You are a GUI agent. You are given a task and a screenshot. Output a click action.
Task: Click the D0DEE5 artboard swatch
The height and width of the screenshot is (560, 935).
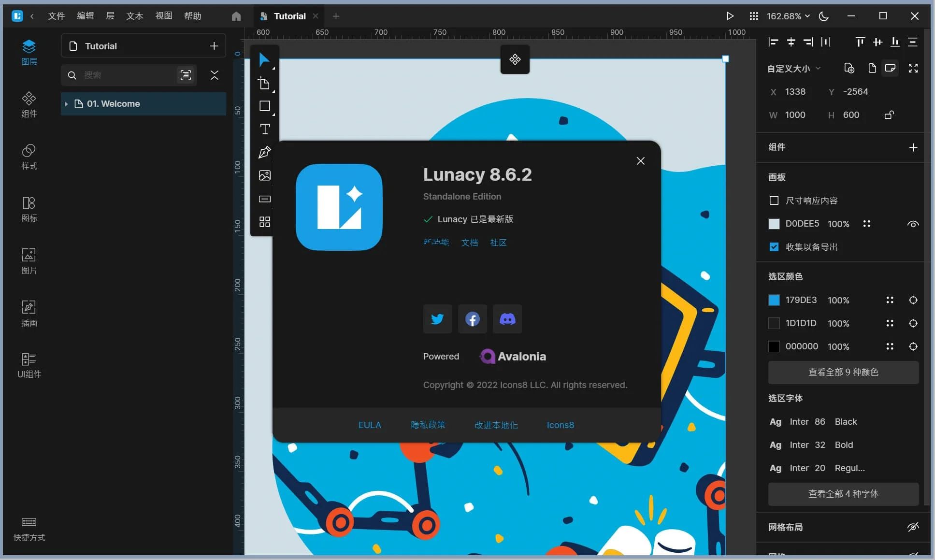pos(774,224)
